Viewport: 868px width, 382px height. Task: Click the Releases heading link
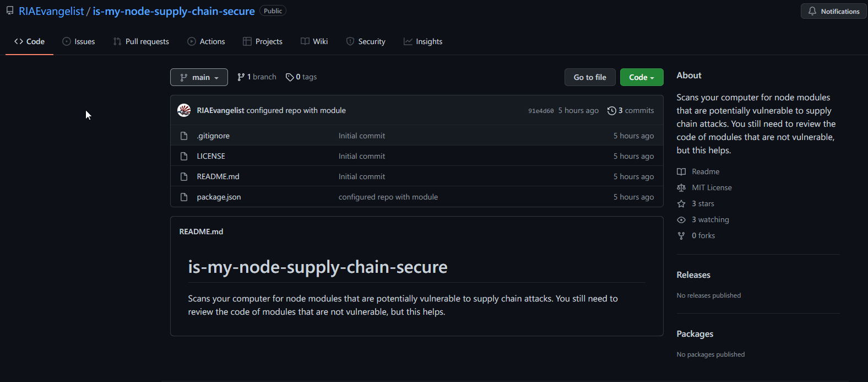pyautogui.click(x=693, y=275)
